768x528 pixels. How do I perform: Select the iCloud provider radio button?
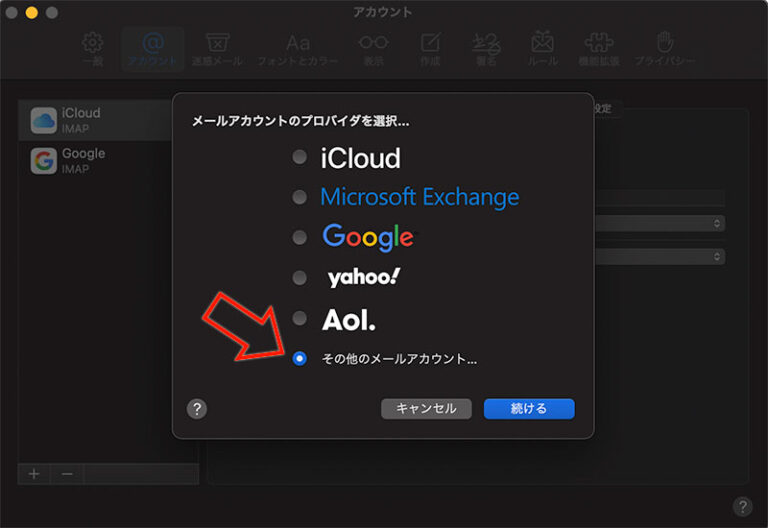tap(299, 157)
